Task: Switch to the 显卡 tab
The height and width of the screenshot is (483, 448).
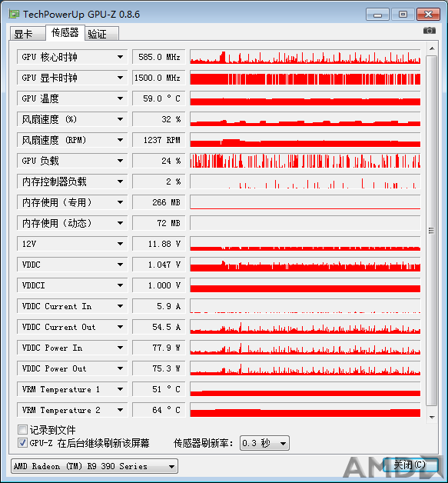Action: point(28,33)
